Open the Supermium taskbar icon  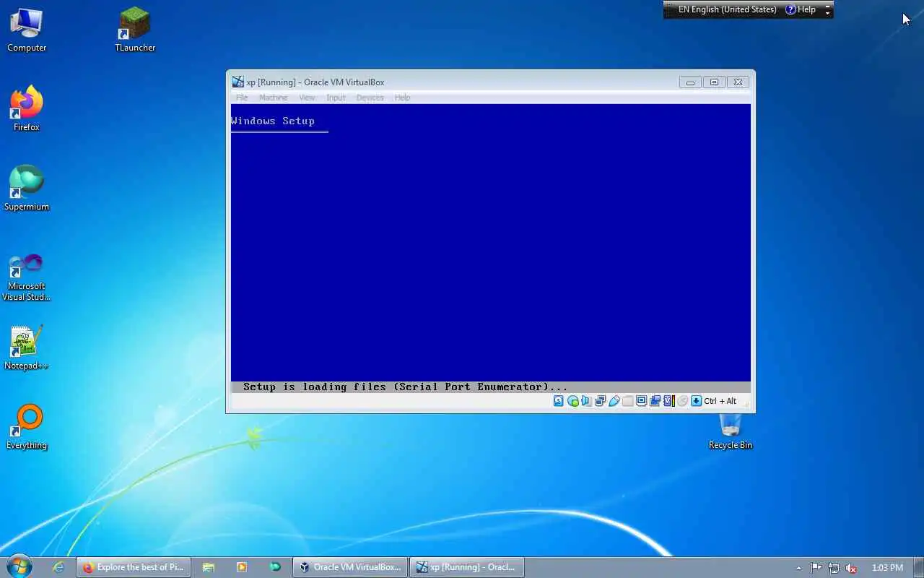tap(275, 567)
